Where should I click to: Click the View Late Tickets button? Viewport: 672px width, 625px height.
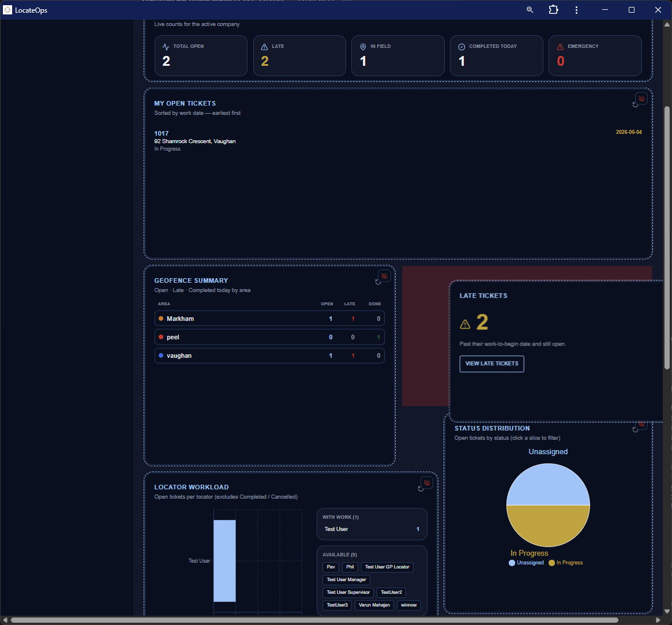491,364
